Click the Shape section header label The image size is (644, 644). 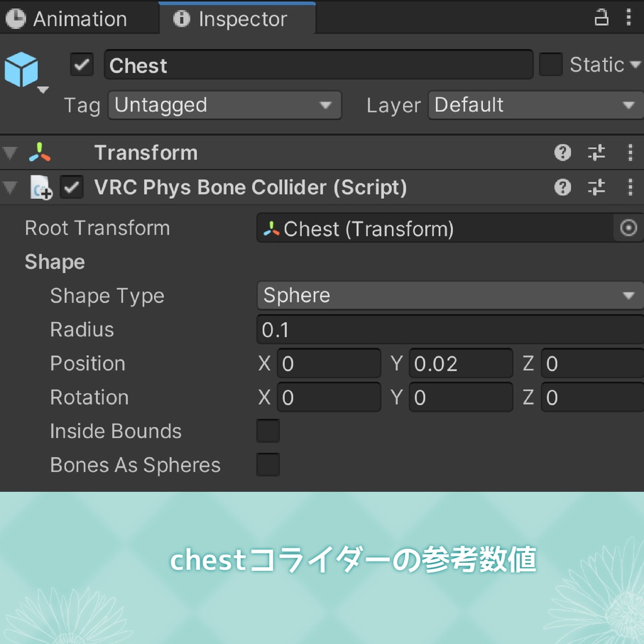point(55,262)
